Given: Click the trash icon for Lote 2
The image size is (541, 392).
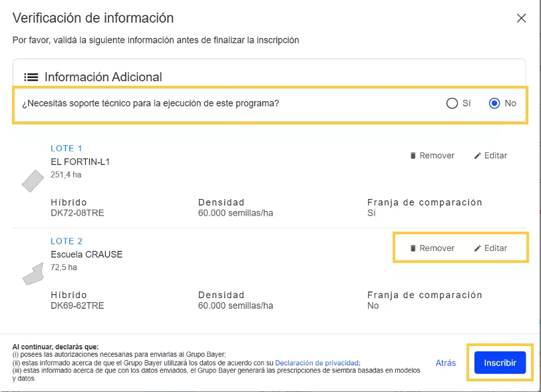Looking at the screenshot, I should click(x=413, y=248).
